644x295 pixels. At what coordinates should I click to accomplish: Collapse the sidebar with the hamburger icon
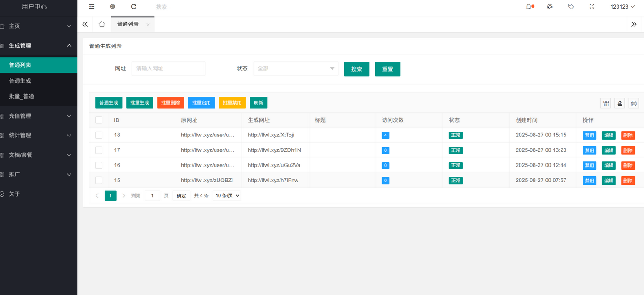(92, 6)
